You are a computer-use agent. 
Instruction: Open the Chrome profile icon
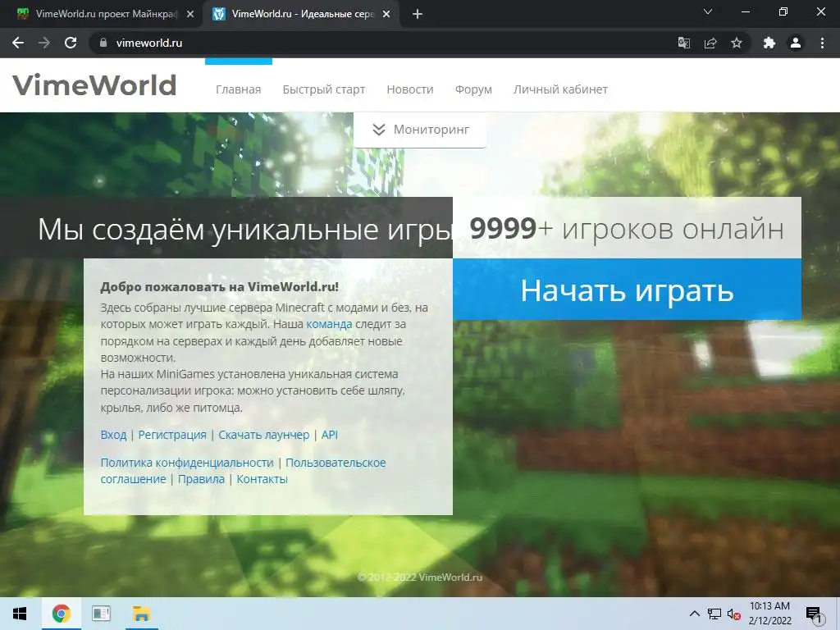pyautogui.click(x=796, y=43)
